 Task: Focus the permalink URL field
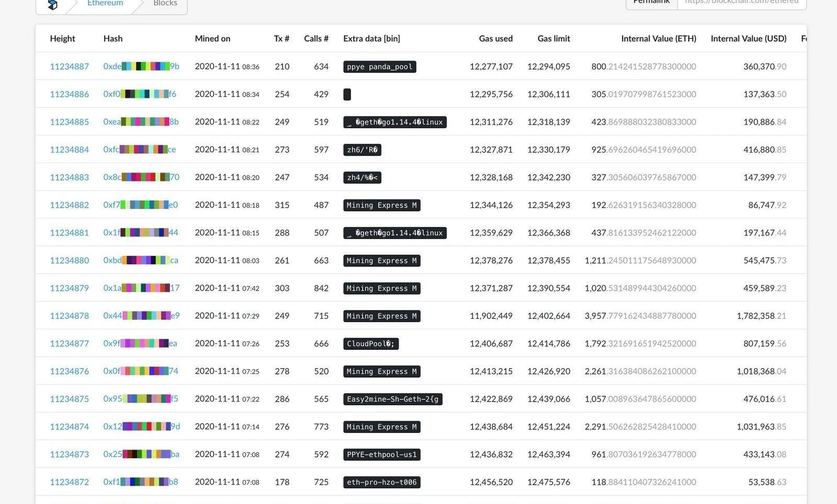tap(741, 3)
